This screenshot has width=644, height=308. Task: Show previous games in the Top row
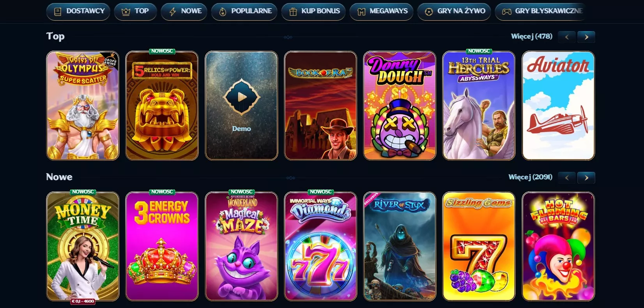coord(567,37)
